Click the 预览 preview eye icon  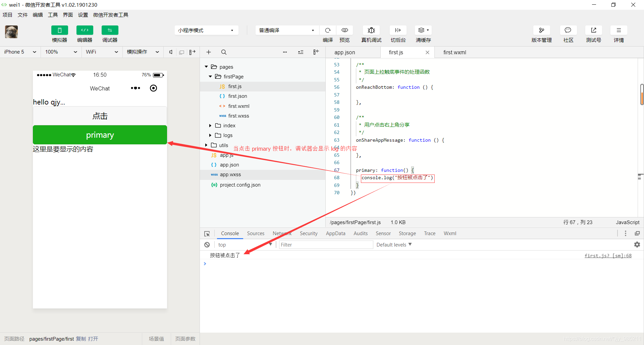344,30
